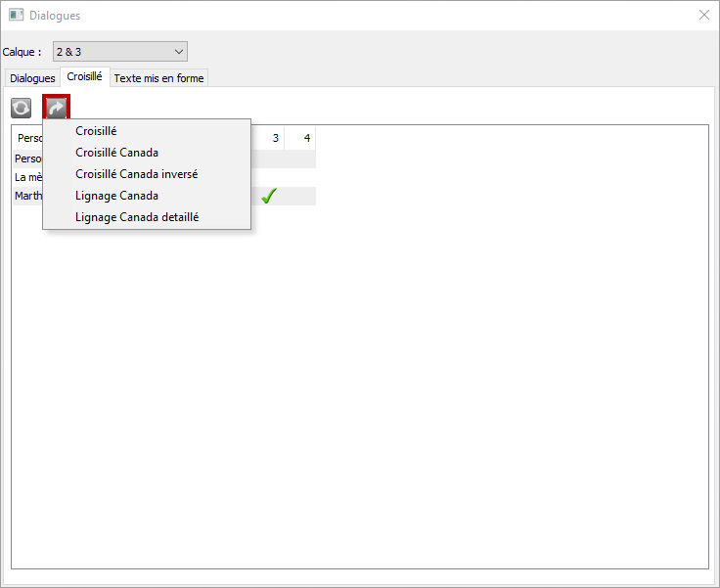Screen dimensions: 720x588
Task: Select the Croisillé Canada menu entry
Action: click(116, 153)
